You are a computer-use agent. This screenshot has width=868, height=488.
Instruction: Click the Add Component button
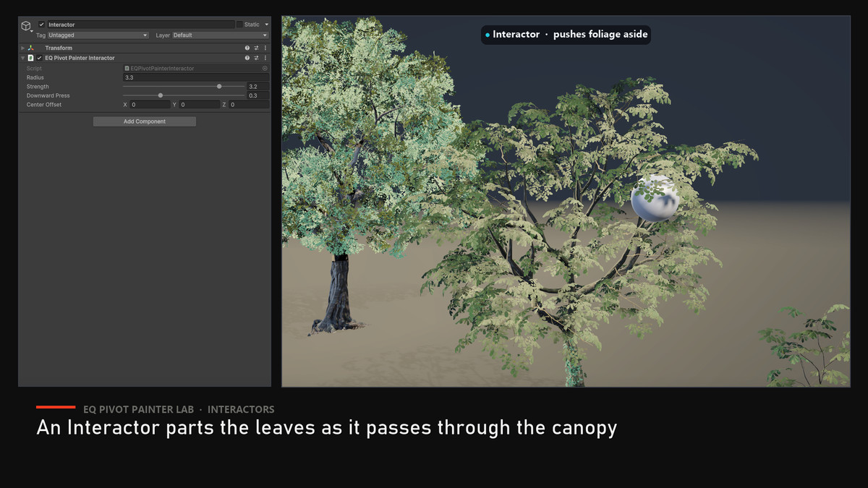click(145, 121)
